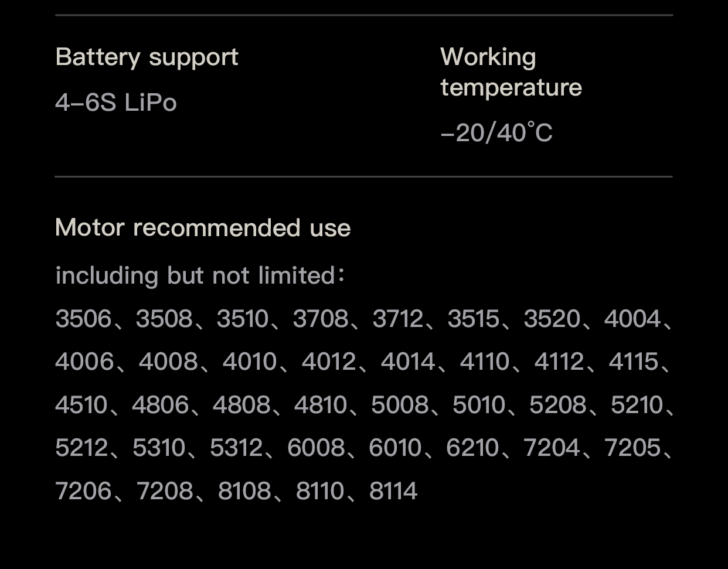Click motor size 4510 in the list
The height and width of the screenshot is (569, 728).
click(81, 405)
